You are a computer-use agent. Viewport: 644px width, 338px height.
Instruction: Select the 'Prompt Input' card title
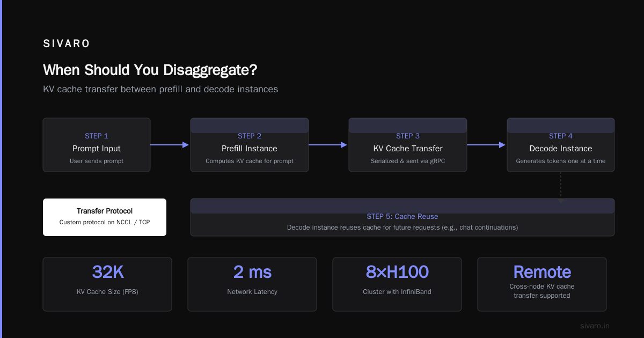point(97,149)
